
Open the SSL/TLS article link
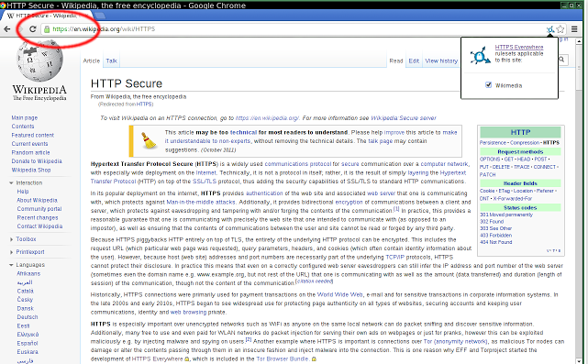coord(205,181)
